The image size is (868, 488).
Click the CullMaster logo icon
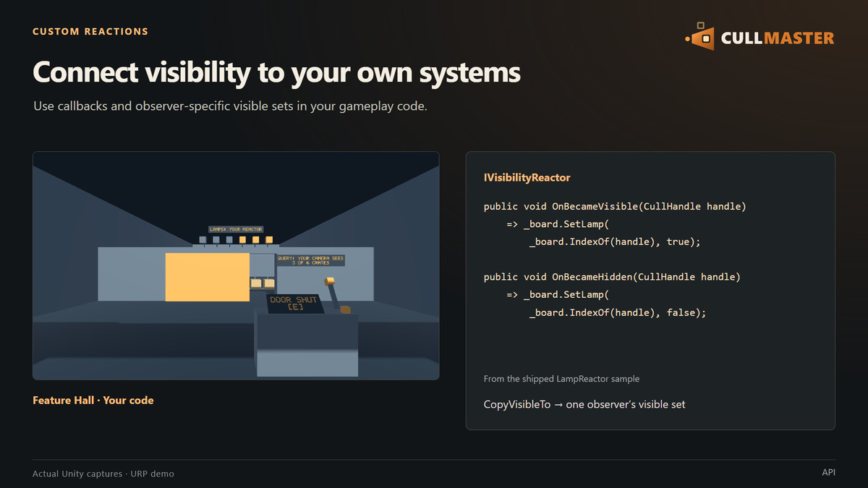(700, 36)
